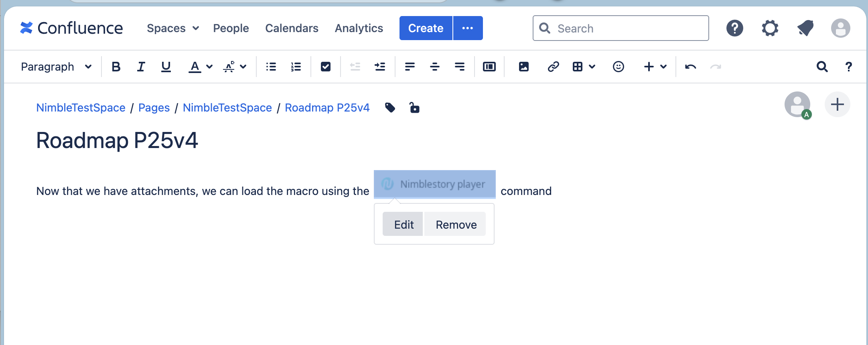Expand the Paragraph style dropdown

pos(56,67)
